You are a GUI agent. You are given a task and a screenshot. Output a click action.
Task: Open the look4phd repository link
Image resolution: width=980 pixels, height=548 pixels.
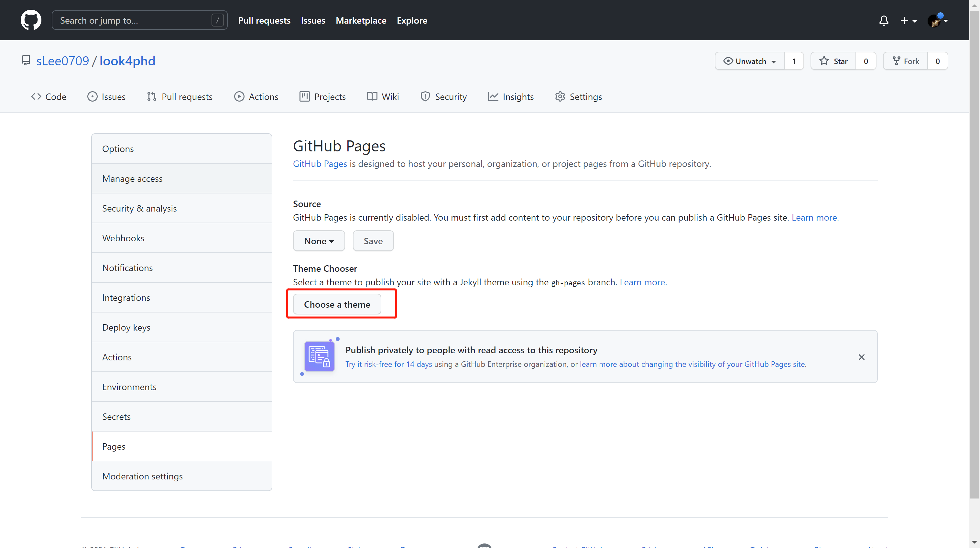(127, 61)
